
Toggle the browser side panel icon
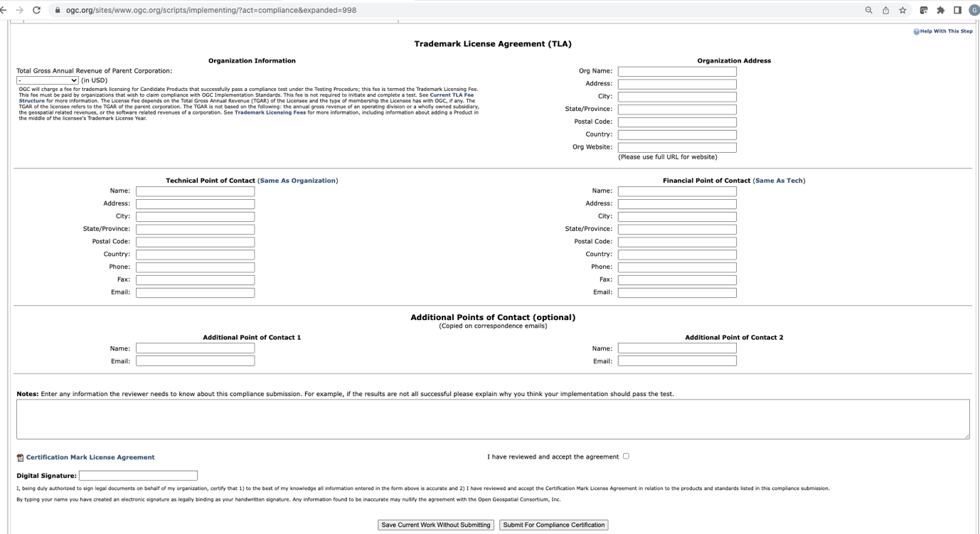click(x=957, y=10)
